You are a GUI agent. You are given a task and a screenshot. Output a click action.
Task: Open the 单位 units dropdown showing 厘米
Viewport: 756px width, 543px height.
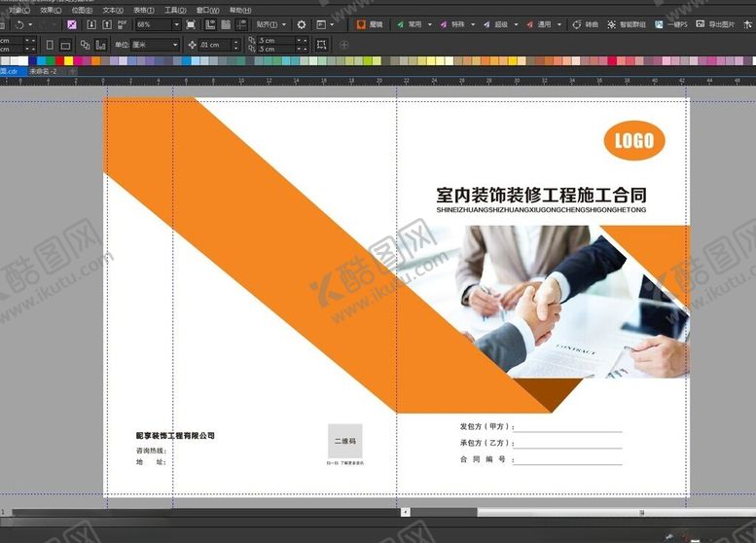point(156,45)
